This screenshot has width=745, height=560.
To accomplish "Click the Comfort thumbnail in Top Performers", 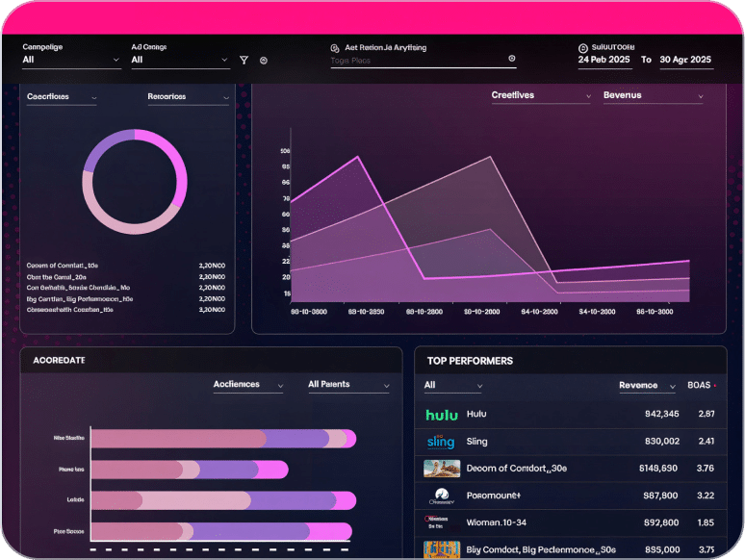I will tap(442, 469).
